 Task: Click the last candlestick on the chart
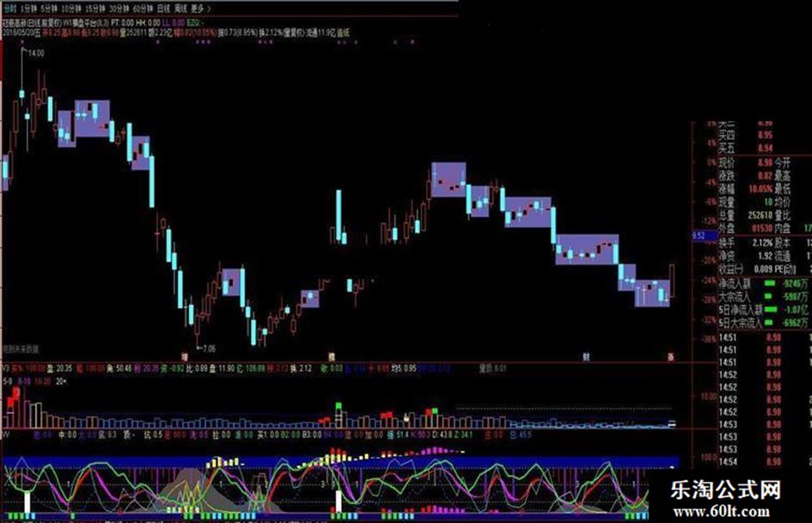pyautogui.click(x=672, y=281)
